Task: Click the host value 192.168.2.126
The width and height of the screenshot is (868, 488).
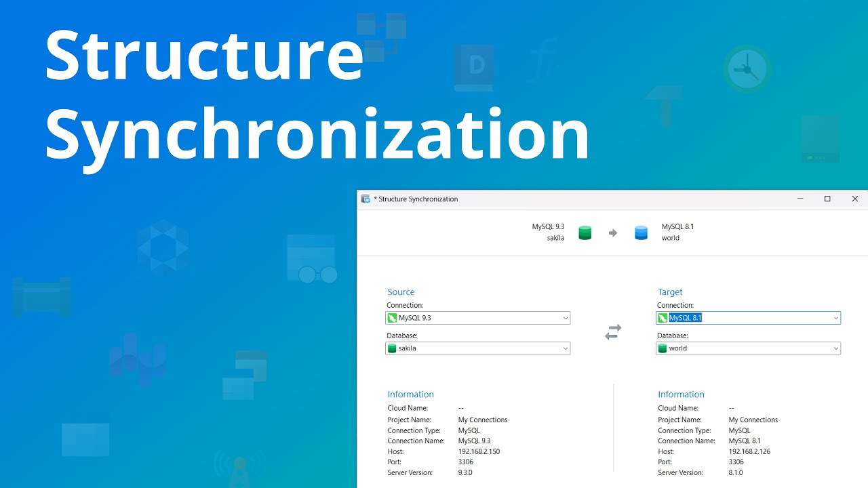Action: (x=749, y=451)
